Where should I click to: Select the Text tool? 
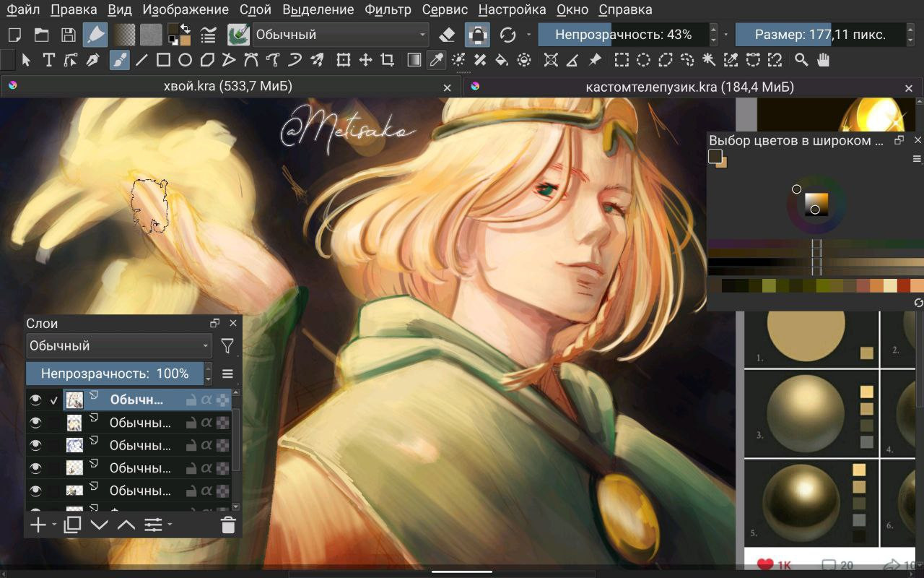click(x=49, y=60)
